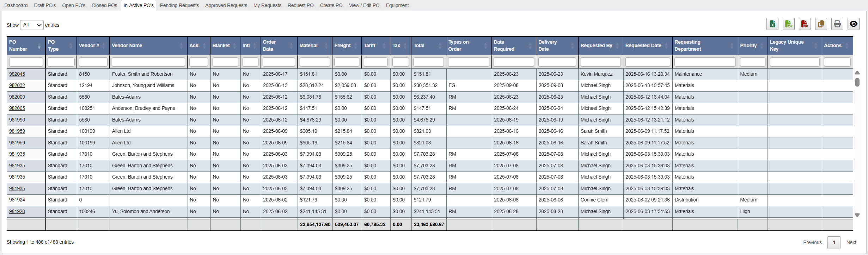Viewport: 868px width, 255px height.
Task: Sort by Total column
Action: point(429,45)
